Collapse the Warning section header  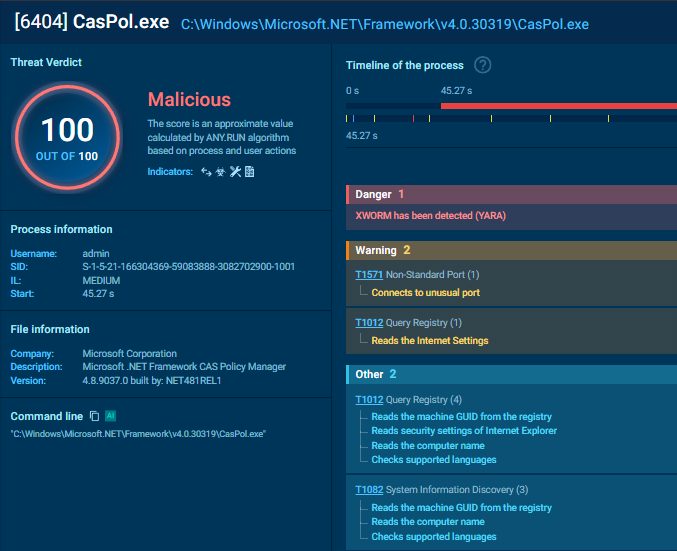tap(511, 250)
